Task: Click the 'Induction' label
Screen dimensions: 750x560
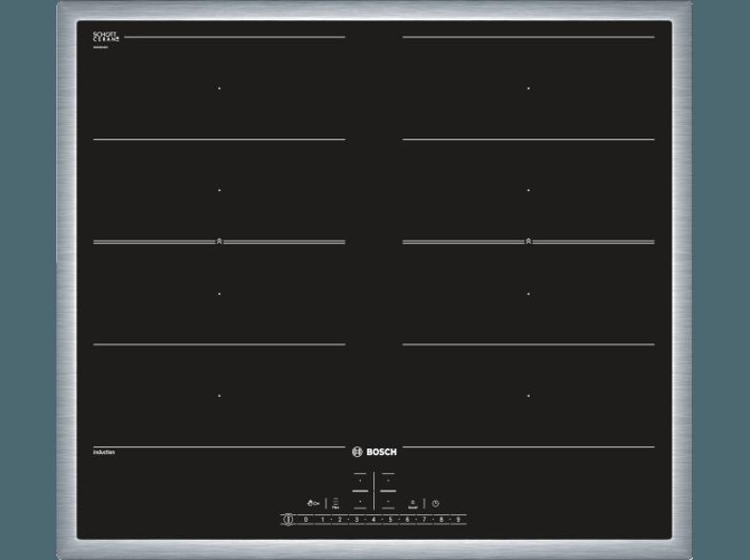Action: pos(104,452)
